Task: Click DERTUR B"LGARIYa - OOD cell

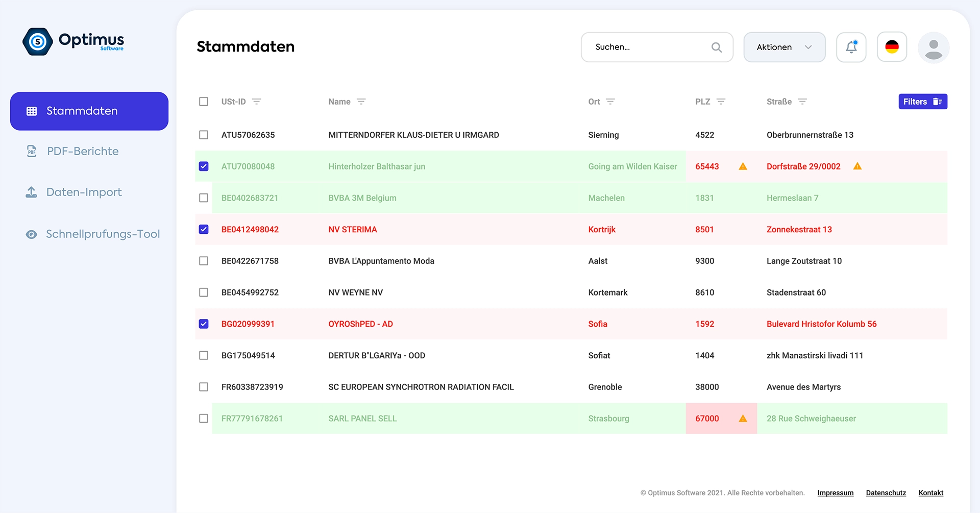Action: (377, 355)
